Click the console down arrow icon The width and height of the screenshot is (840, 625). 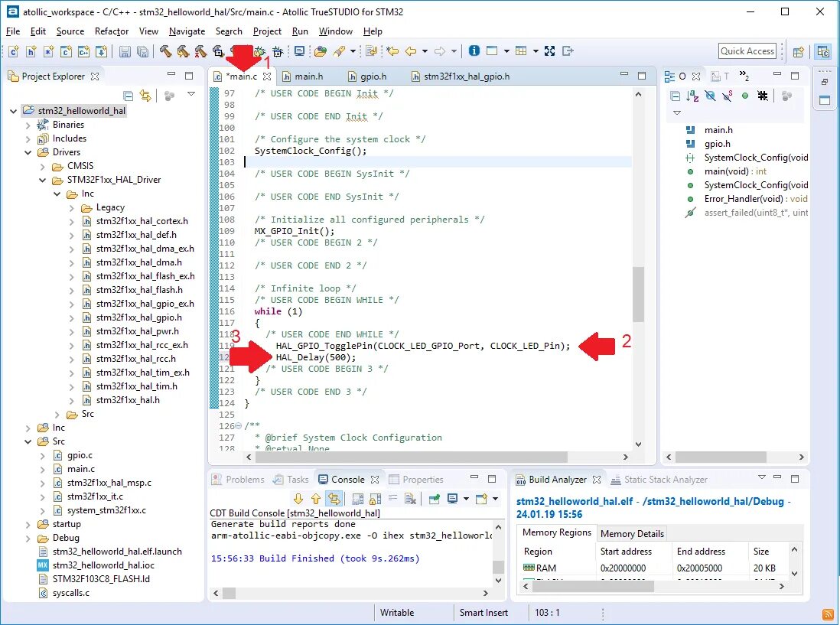click(298, 499)
